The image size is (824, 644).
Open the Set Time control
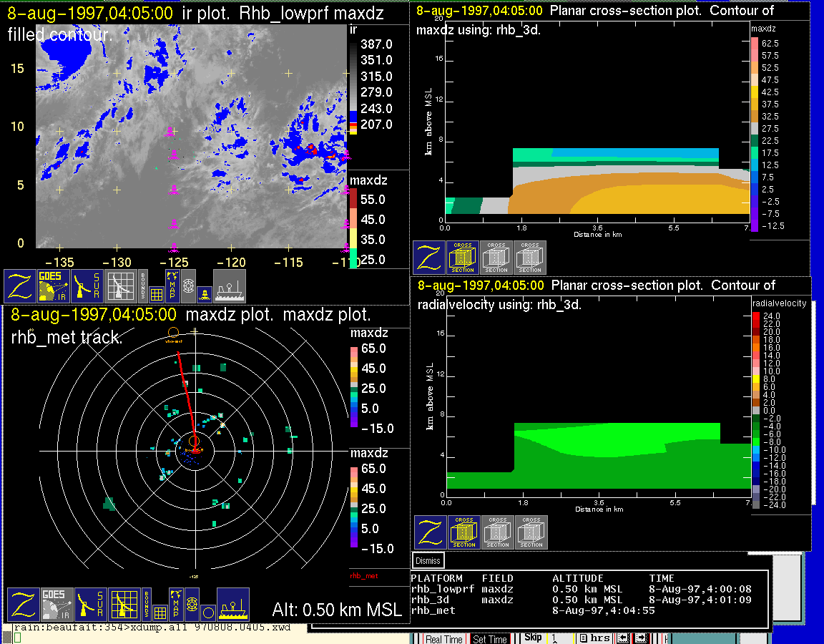point(490,639)
